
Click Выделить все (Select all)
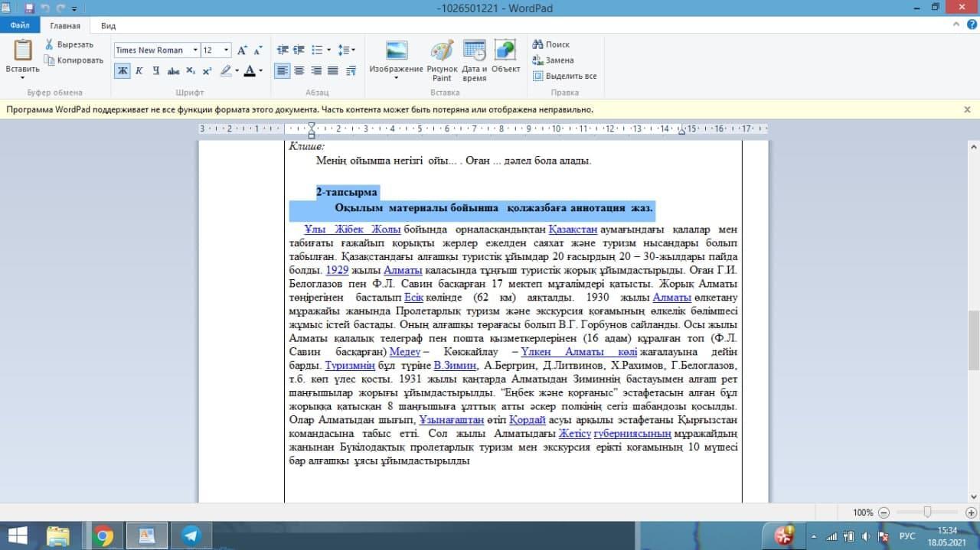[x=564, y=76]
